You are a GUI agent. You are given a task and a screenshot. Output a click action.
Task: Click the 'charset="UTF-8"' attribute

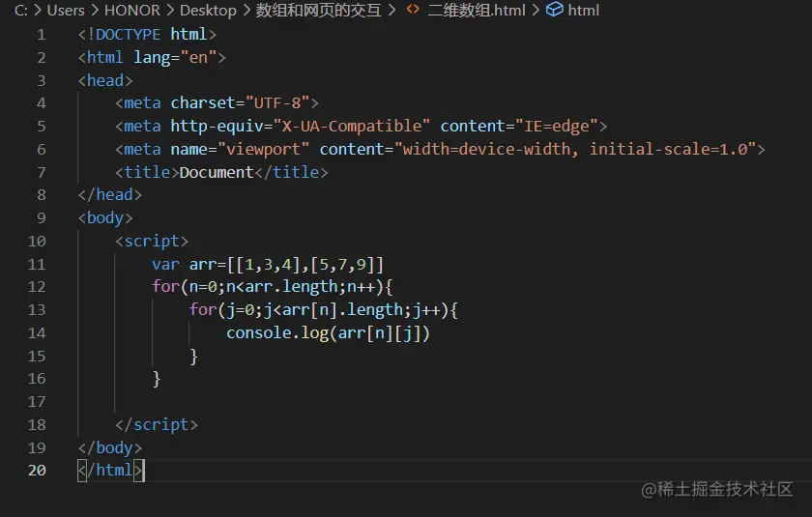241,103
